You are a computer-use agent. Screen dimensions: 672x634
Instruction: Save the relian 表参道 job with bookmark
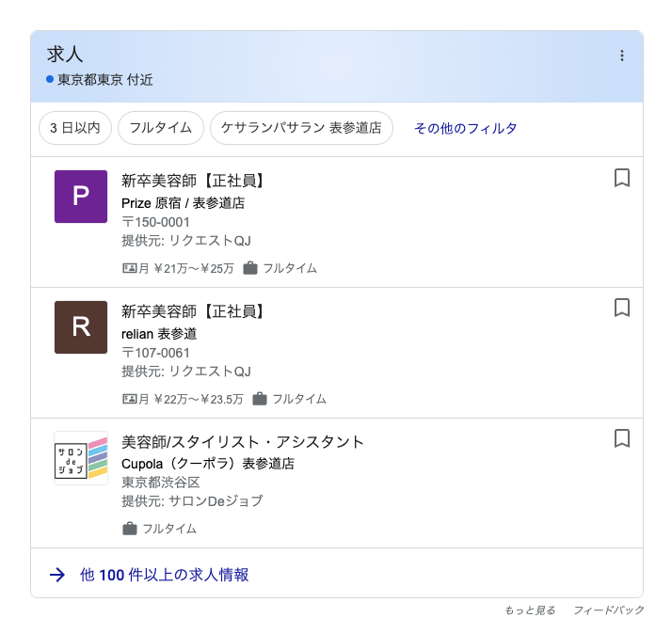[x=621, y=308]
